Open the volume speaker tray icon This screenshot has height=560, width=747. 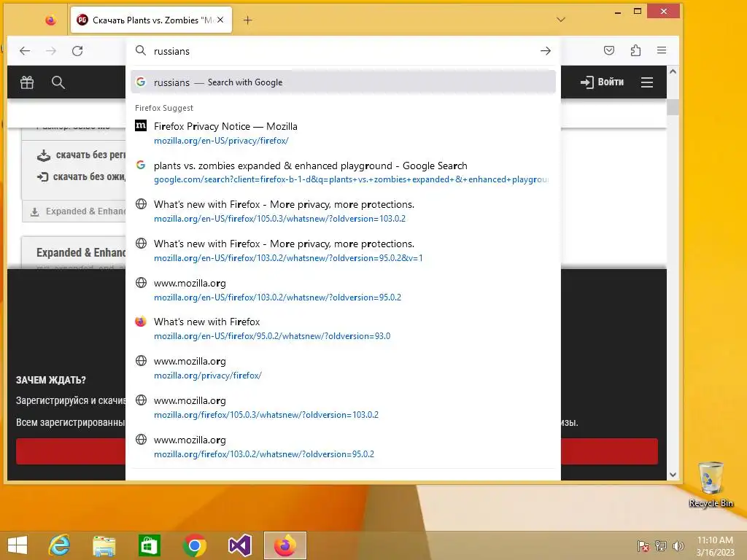[678, 546]
